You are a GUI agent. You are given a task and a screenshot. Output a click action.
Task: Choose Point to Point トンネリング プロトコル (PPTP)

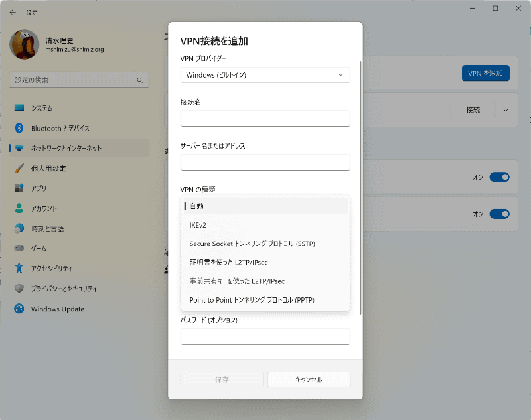[x=265, y=299]
